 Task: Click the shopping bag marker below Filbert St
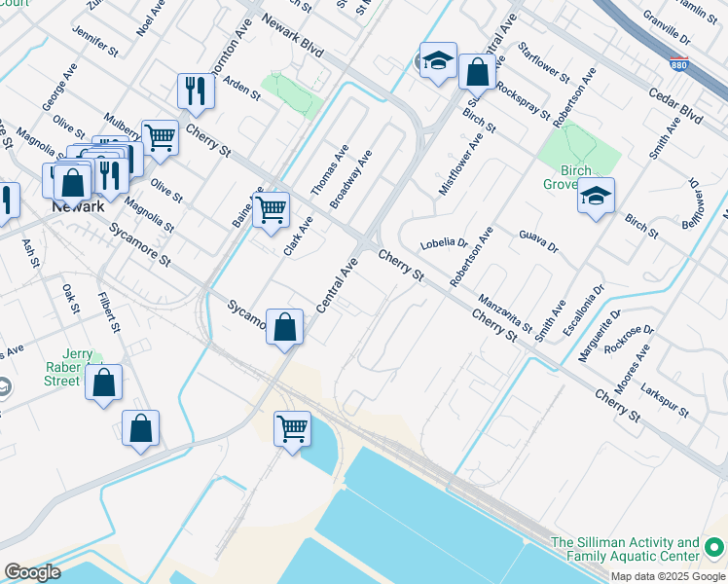pyautogui.click(x=141, y=430)
